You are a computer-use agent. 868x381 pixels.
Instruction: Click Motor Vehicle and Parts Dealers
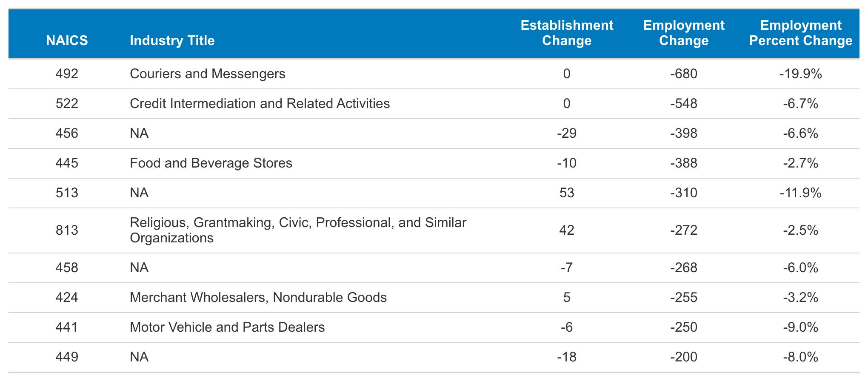tap(227, 327)
